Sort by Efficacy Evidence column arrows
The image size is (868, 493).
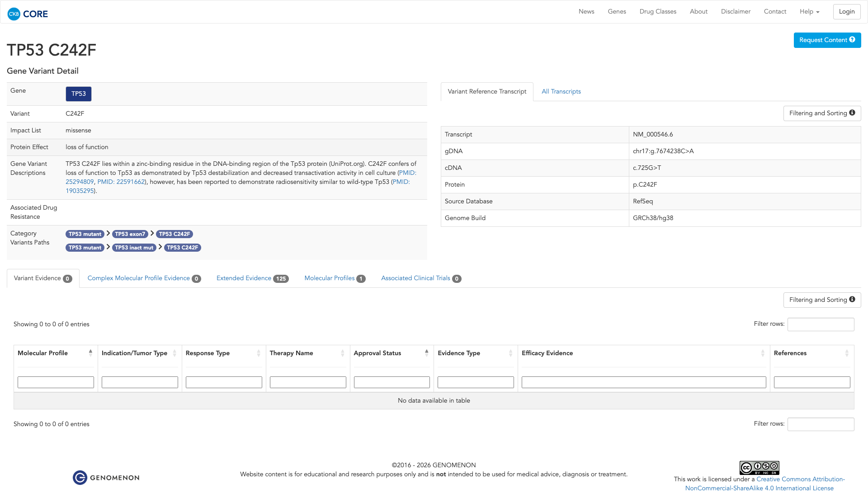(x=762, y=353)
